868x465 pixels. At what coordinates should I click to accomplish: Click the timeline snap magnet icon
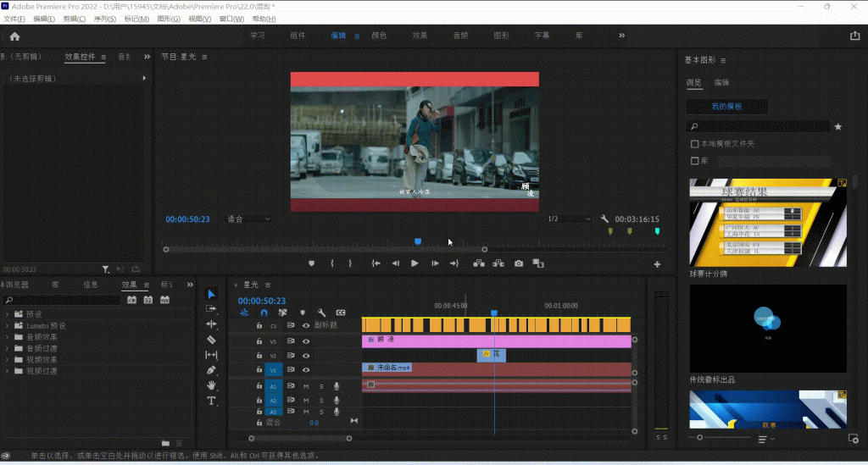point(264,313)
